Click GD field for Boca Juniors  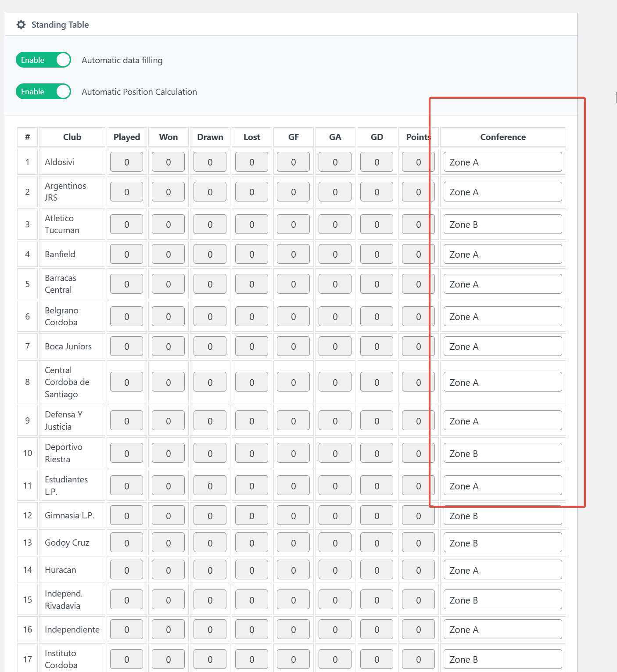[x=377, y=346]
